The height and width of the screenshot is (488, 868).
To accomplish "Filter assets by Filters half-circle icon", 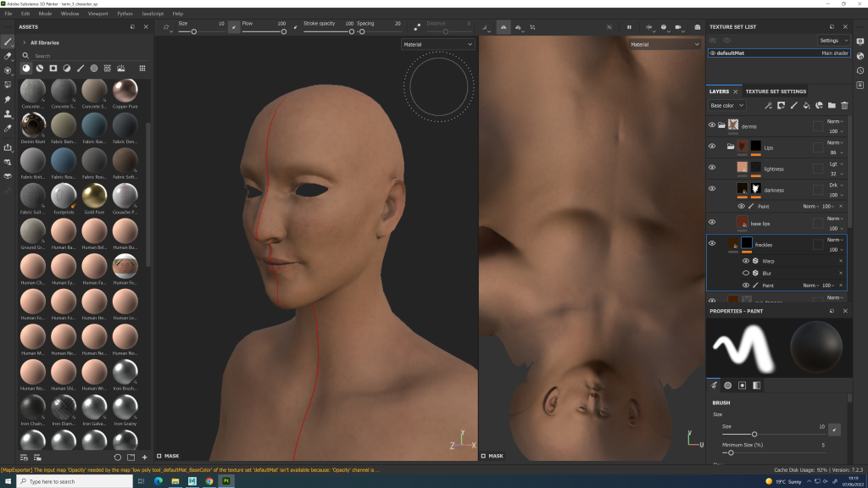I will pos(66,68).
